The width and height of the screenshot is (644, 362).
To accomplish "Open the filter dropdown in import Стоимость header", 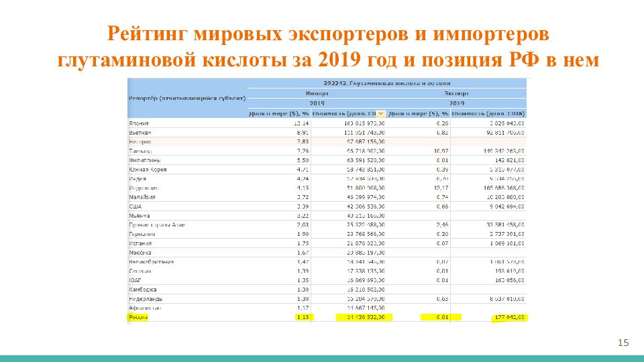I will point(381,113).
